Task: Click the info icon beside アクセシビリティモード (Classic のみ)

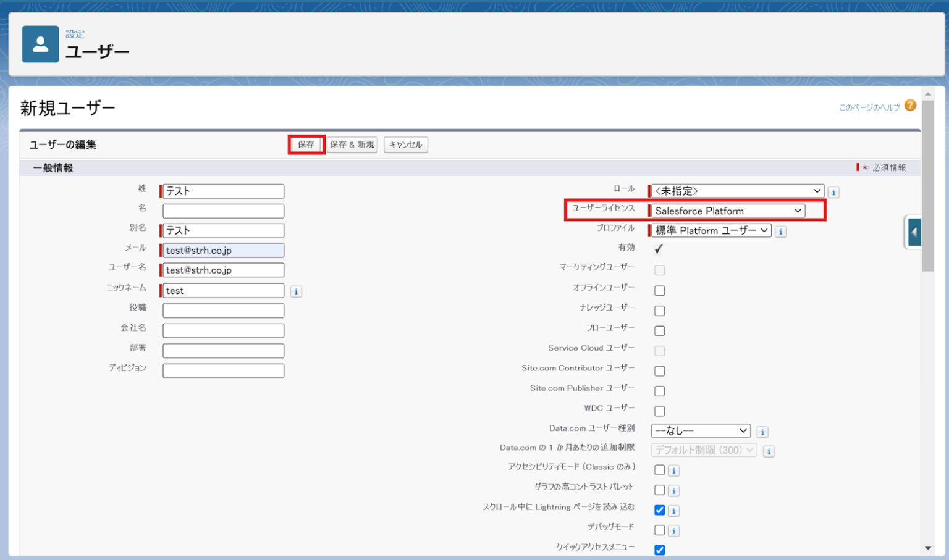Action: (x=673, y=470)
